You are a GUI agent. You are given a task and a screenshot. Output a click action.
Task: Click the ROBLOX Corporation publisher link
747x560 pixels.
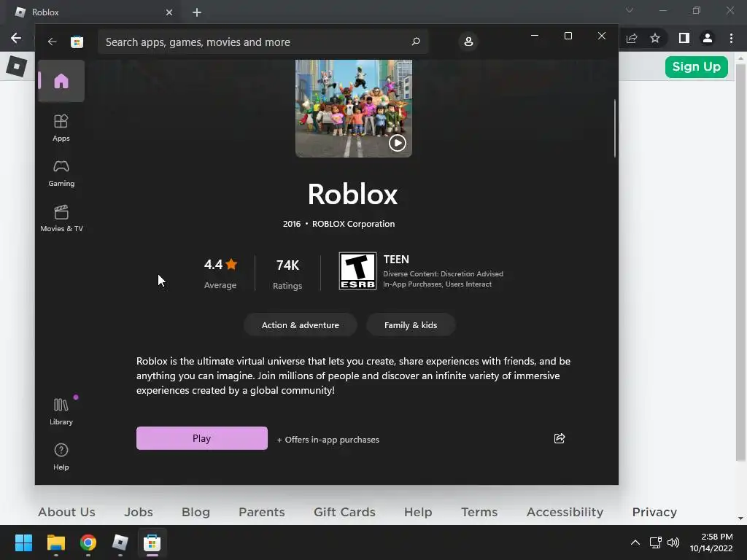353,224
